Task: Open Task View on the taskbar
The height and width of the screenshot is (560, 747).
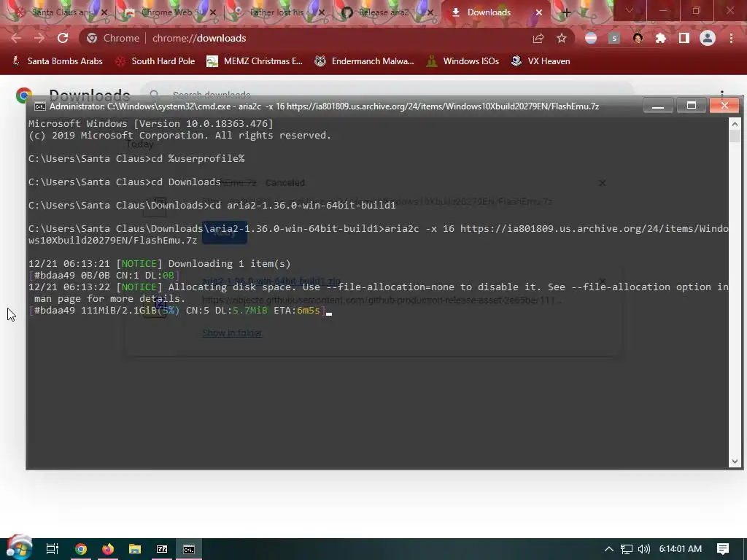Action: pyautogui.click(x=52, y=549)
